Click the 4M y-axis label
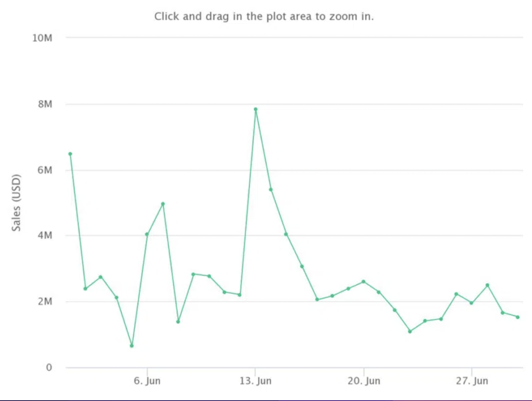 pyautogui.click(x=45, y=235)
